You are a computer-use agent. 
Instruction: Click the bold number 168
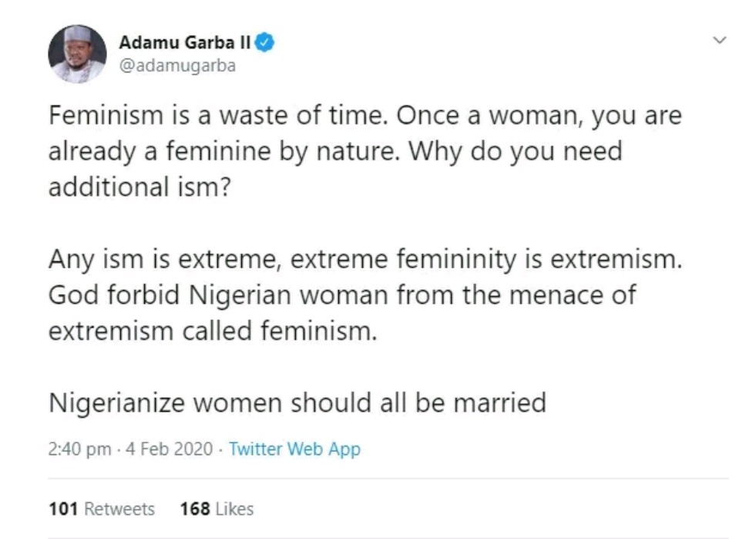click(x=194, y=509)
